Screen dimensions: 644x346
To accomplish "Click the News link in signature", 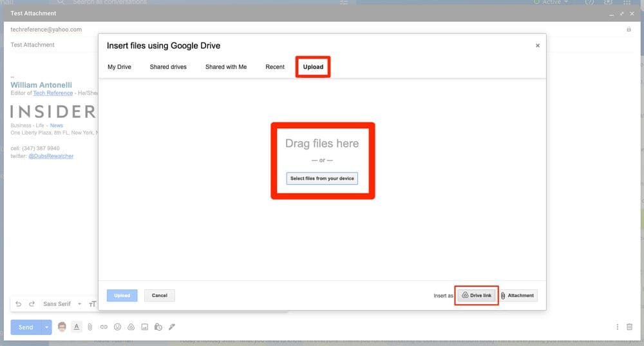I will click(x=56, y=126).
